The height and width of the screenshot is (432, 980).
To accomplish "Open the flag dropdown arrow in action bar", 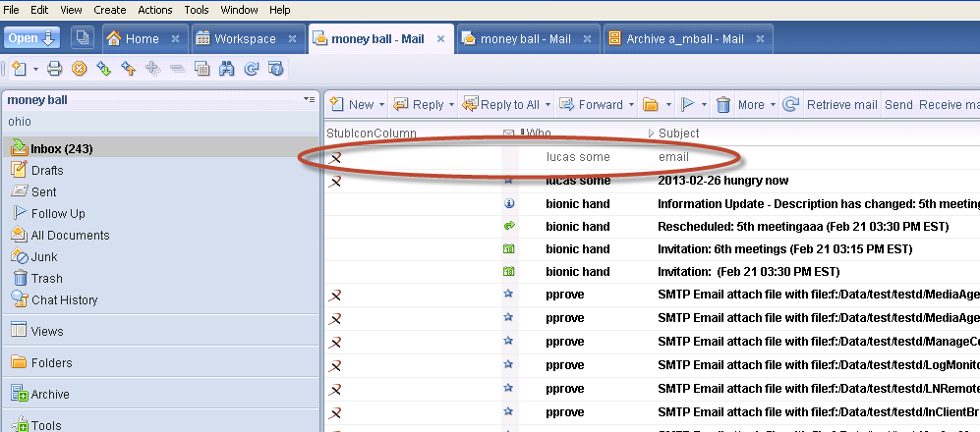I will (705, 105).
